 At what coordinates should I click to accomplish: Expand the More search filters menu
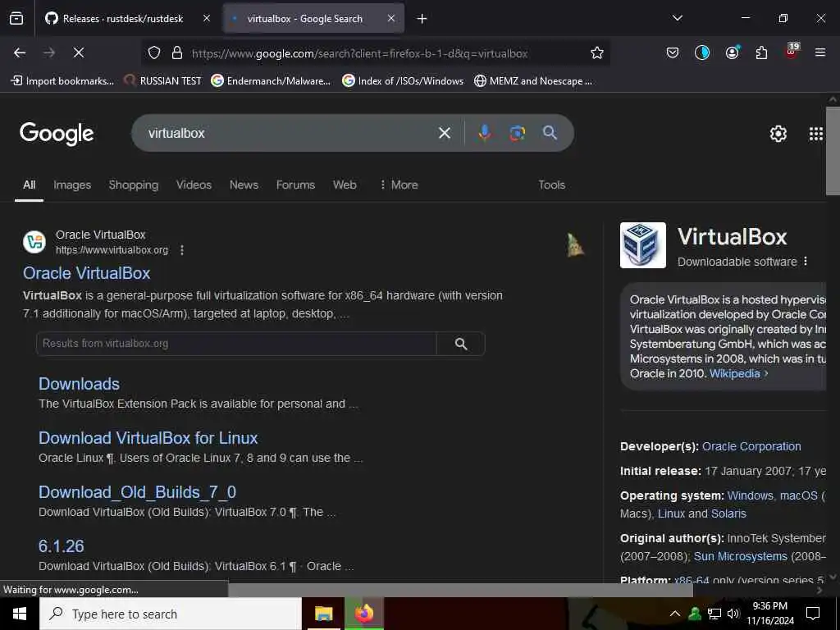point(399,185)
